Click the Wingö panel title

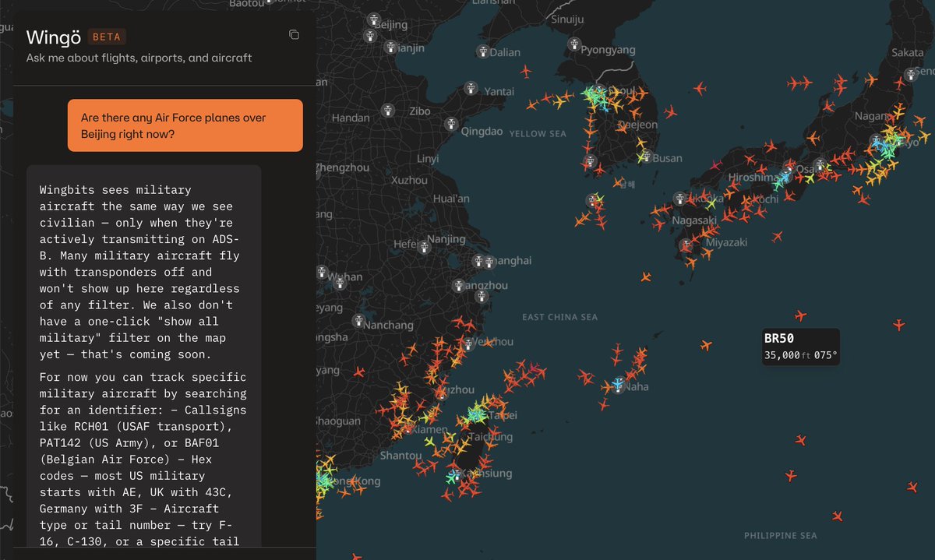[x=53, y=37]
